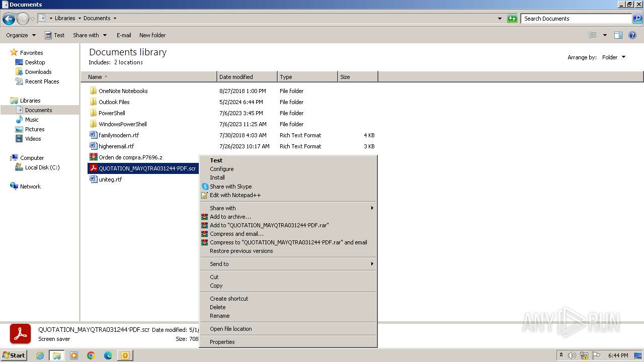Select the WindowsPowerShell folder icon
Image resolution: width=644 pixels, height=362 pixels.
click(x=93, y=124)
